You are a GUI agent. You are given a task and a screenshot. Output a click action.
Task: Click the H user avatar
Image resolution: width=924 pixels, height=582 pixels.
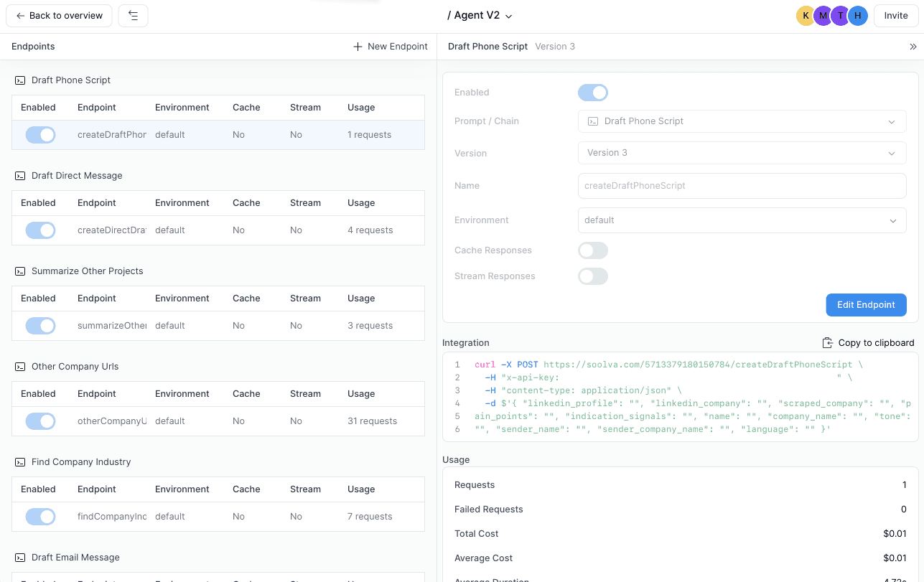(858, 16)
